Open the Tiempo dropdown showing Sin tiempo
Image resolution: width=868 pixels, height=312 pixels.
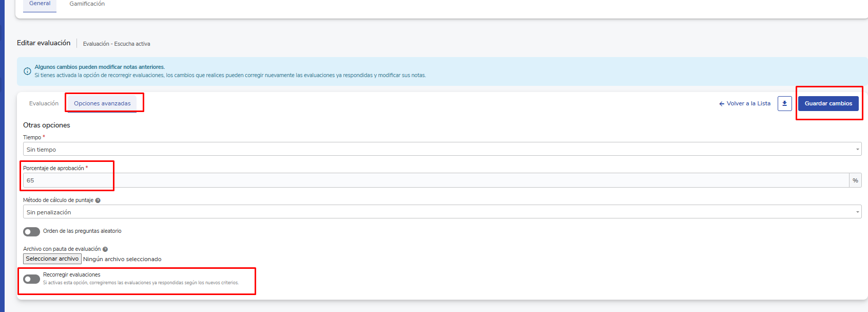441,150
